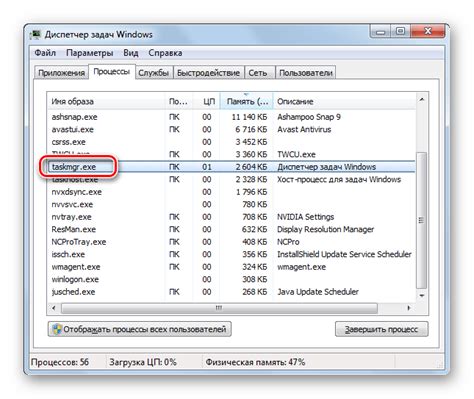Click the Физическая память: 47% status entry
The image size is (474, 399).
(x=255, y=362)
